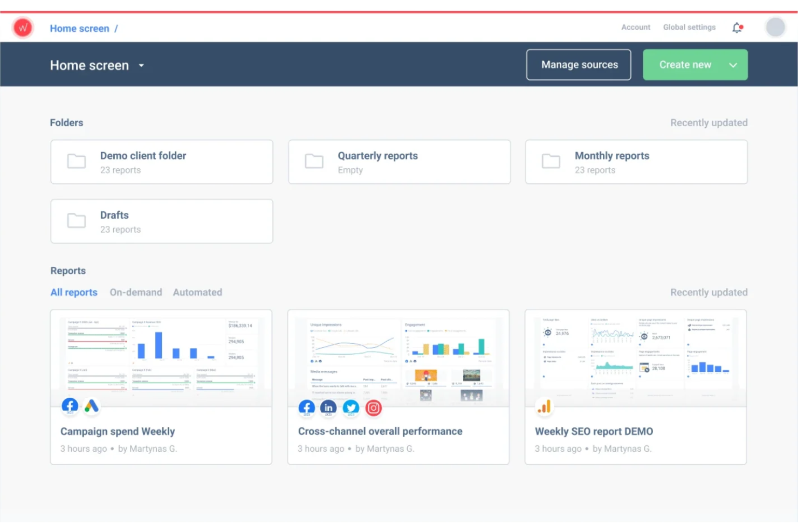
Task: Select the Google Ads icon on Campaign spend Weekly
Action: click(91, 407)
